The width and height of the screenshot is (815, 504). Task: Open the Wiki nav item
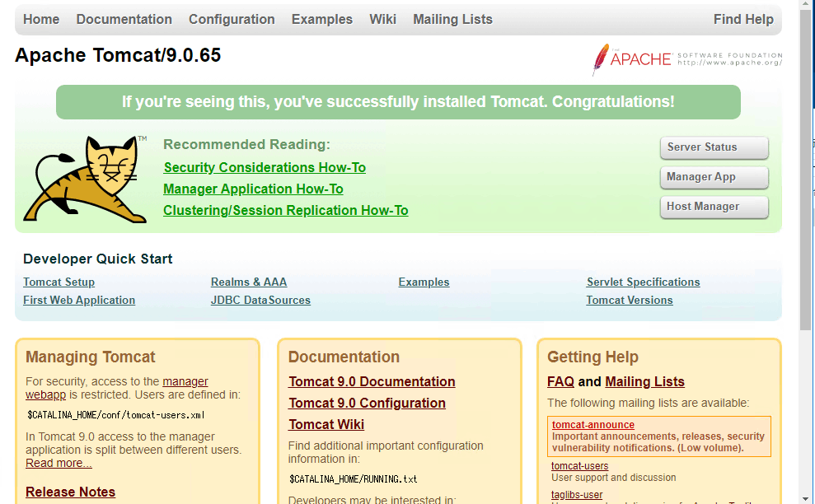pyautogui.click(x=382, y=19)
